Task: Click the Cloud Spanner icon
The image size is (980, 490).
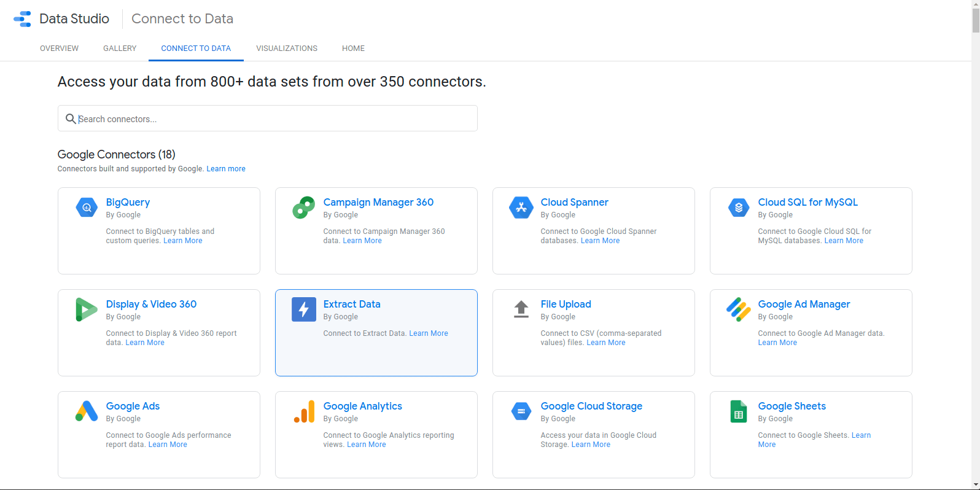Action: [x=521, y=208]
